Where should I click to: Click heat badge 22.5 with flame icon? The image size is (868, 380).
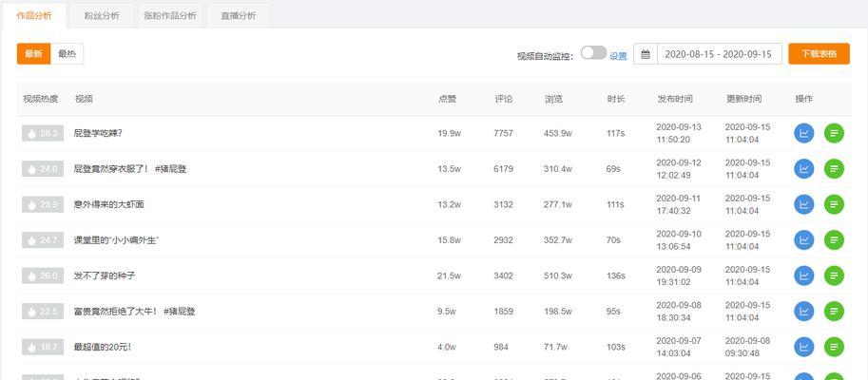[43, 312]
